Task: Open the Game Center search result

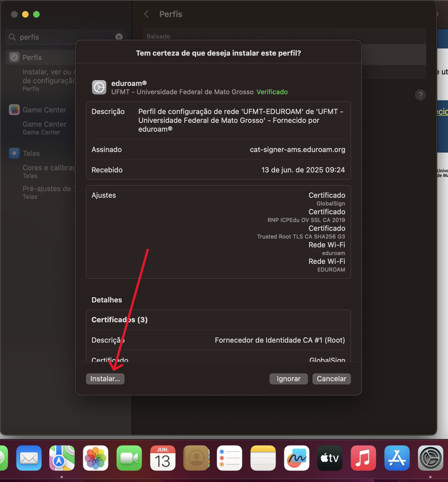Action: (44, 128)
